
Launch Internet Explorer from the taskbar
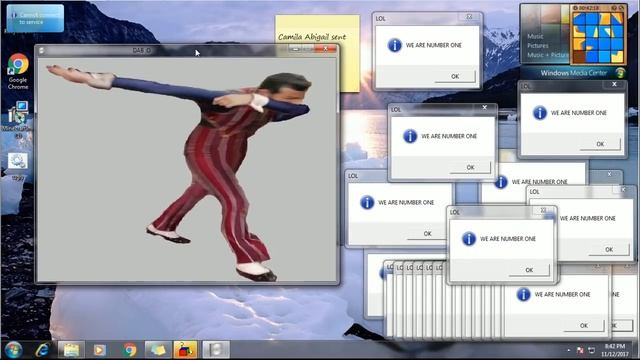click(x=42, y=350)
